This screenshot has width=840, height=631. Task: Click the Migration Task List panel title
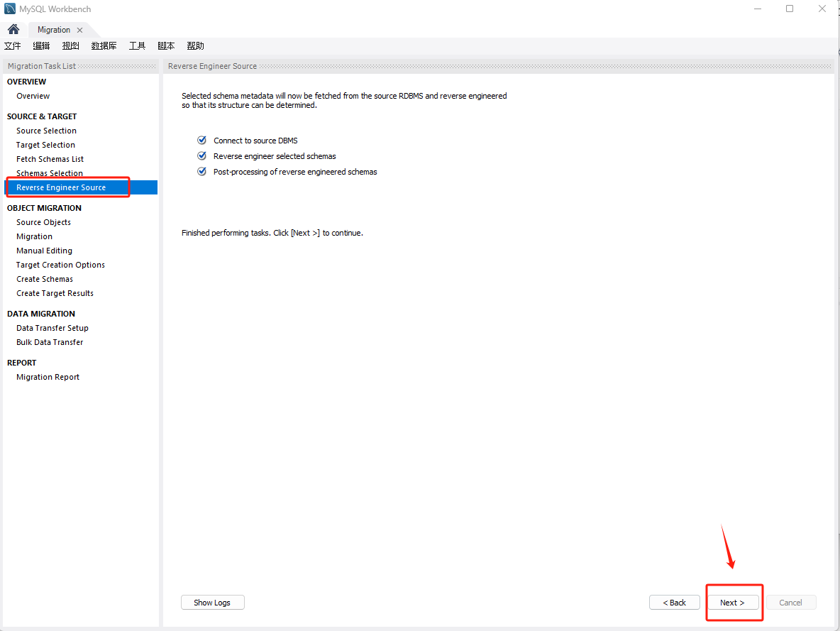pyautogui.click(x=42, y=66)
